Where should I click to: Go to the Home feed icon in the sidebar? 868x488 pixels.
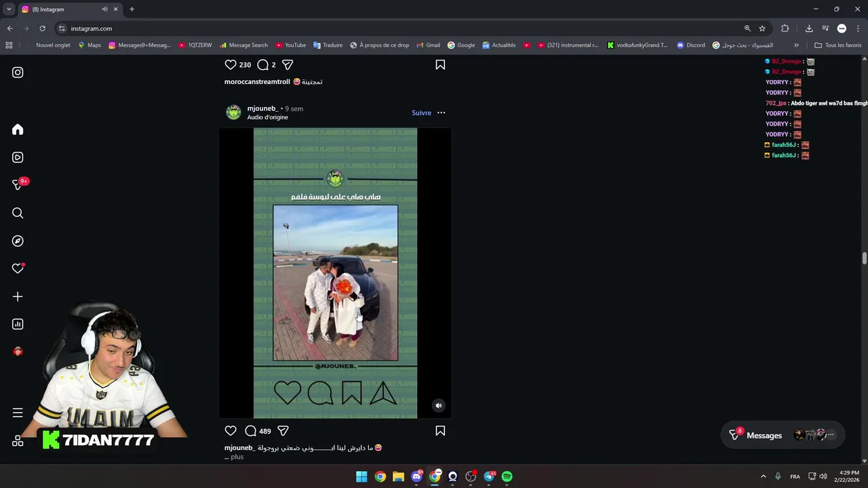pos(18,129)
